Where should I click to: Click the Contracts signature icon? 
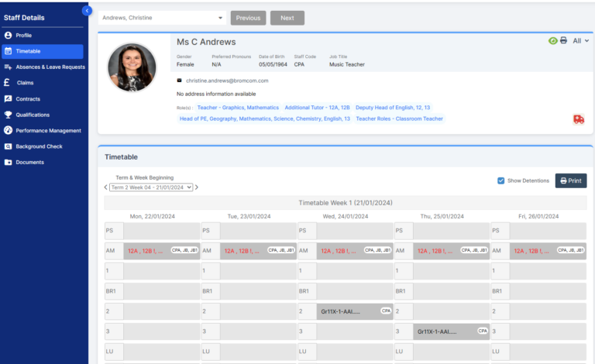pyautogui.click(x=8, y=99)
